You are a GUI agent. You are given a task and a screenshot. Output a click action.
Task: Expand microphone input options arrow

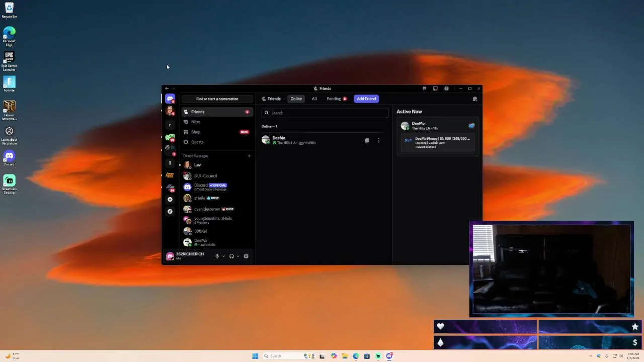pos(223,256)
